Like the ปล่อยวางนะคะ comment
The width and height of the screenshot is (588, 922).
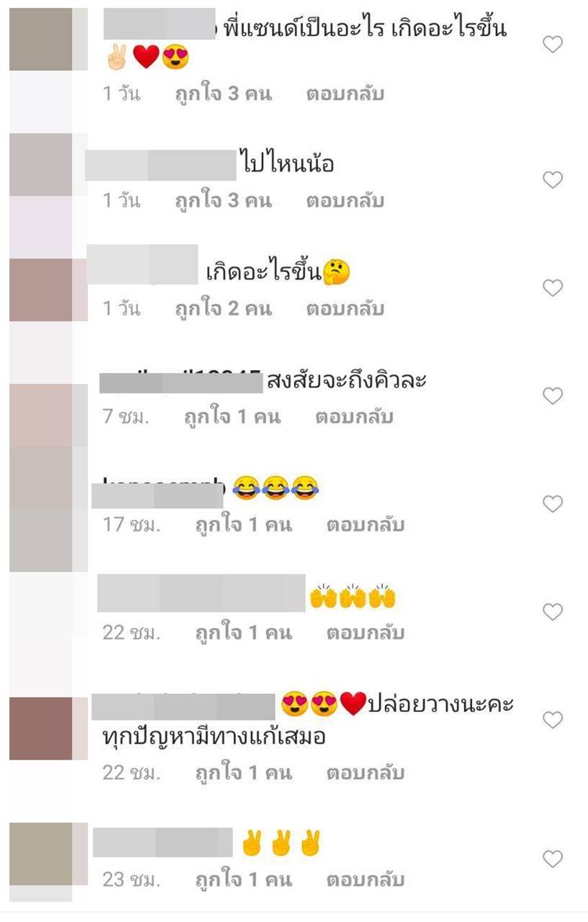pyautogui.click(x=552, y=720)
